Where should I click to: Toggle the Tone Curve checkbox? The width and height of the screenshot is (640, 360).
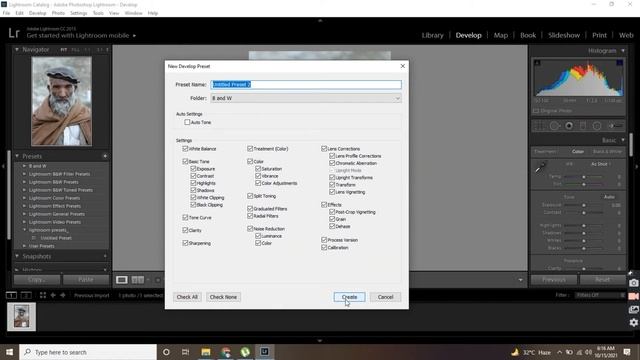[x=185, y=218]
